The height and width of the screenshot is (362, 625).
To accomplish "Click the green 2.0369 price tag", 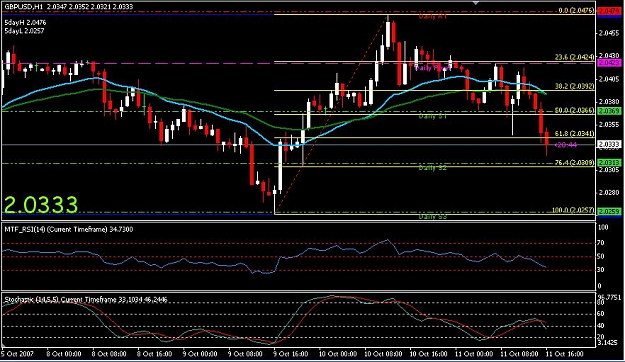I will [x=609, y=111].
